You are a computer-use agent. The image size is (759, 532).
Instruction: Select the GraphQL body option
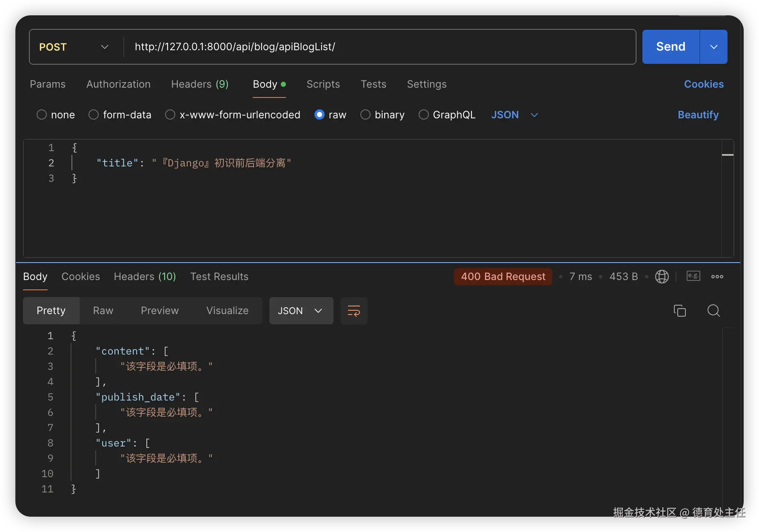point(424,115)
